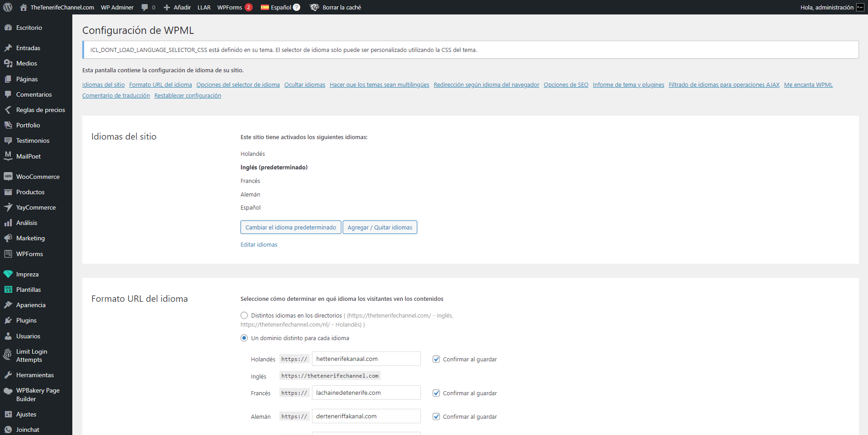Screen dimensions: 868x435
Task: Jump to Idiomas del sitio link
Action: pyautogui.click(x=104, y=84)
